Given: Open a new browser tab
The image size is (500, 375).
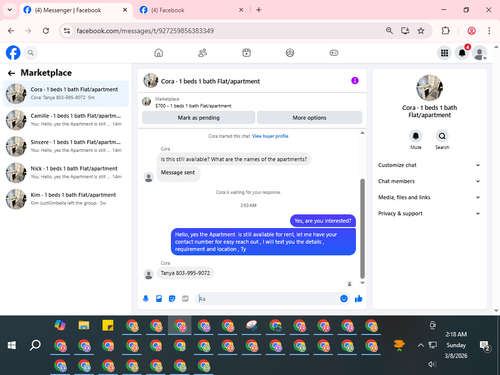Looking at the screenshot, I should tap(259, 10).
